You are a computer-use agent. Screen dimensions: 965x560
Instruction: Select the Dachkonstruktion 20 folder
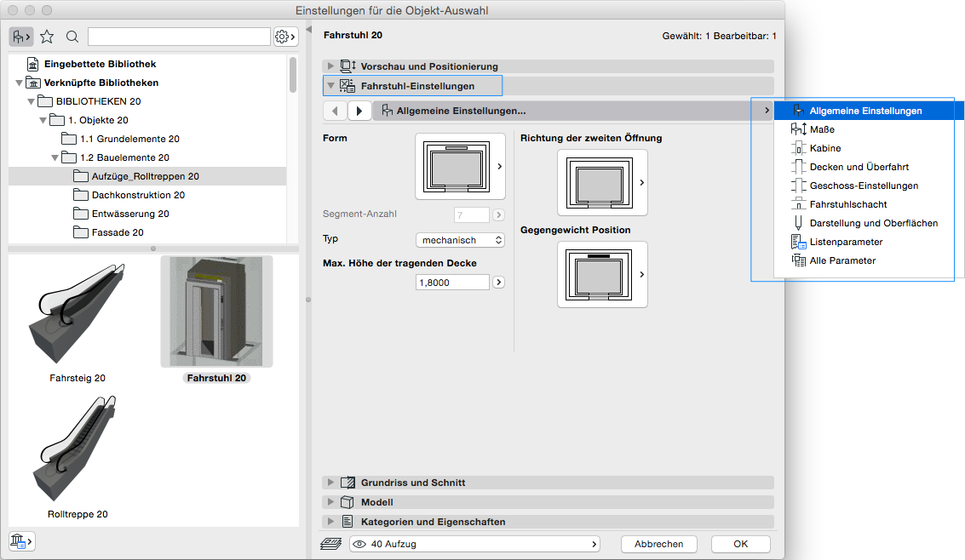click(138, 195)
